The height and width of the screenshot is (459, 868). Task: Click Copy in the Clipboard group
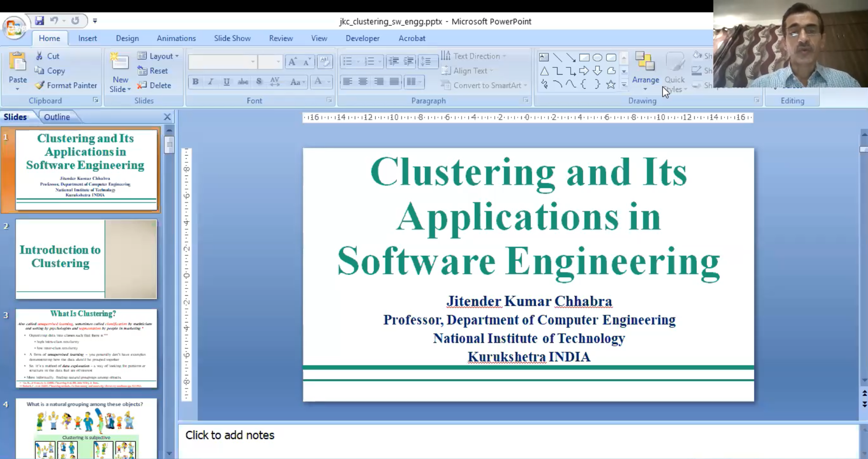tap(50, 71)
